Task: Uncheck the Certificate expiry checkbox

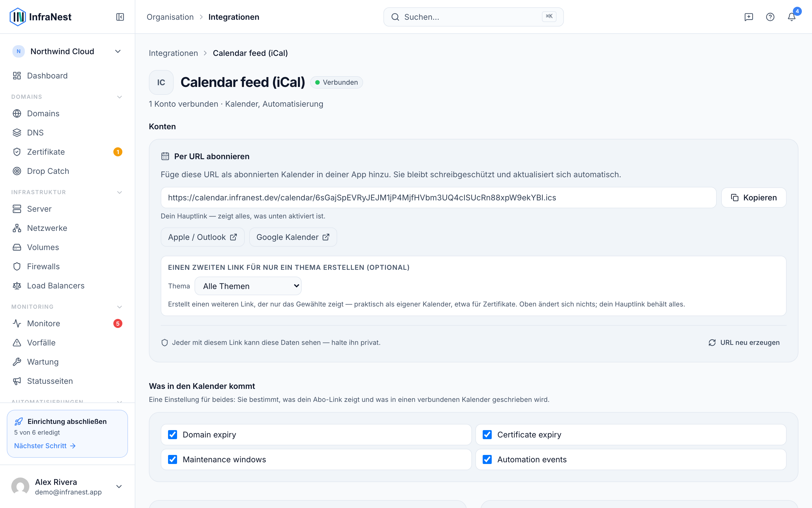Action: (487, 435)
